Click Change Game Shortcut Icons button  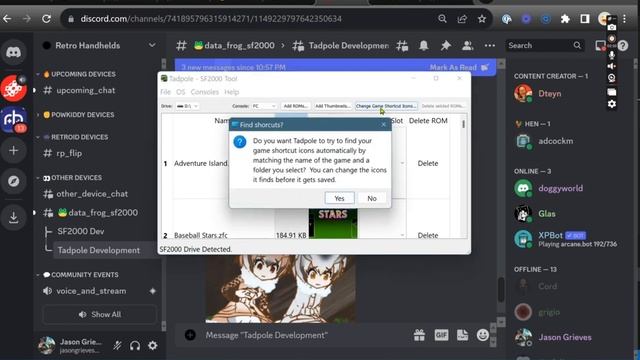(386, 106)
